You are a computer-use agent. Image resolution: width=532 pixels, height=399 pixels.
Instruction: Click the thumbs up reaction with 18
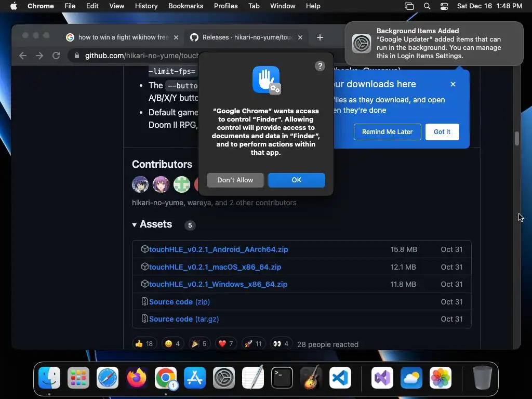[144, 344]
